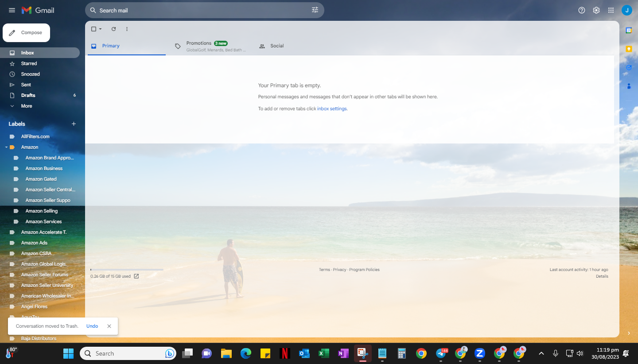Image resolution: width=638 pixels, height=364 pixels.
Task: Dismiss the Conversation moved to Trash notification
Action: tap(109, 326)
